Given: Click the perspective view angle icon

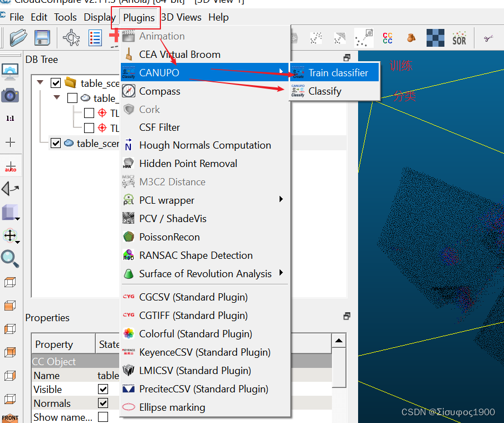Looking at the screenshot, I should point(10,189).
